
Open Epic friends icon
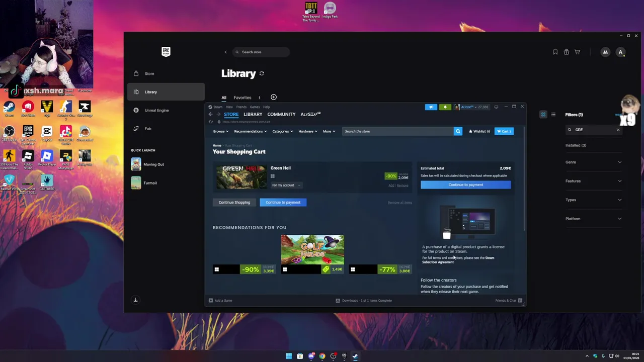(605, 52)
